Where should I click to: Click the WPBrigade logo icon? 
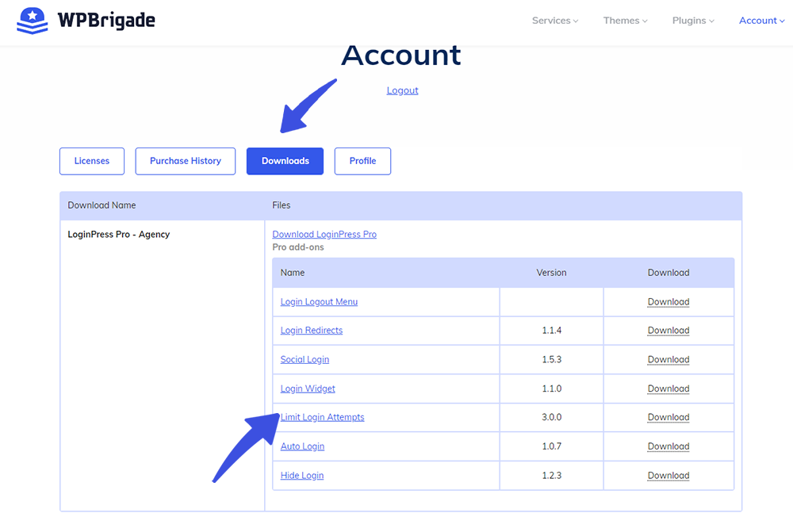point(33,21)
